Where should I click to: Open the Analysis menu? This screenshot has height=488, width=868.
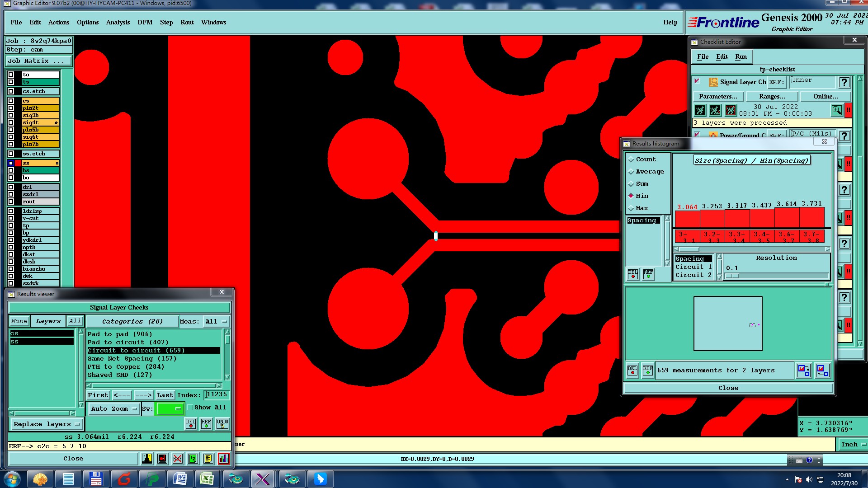click(x=118, y=22)
